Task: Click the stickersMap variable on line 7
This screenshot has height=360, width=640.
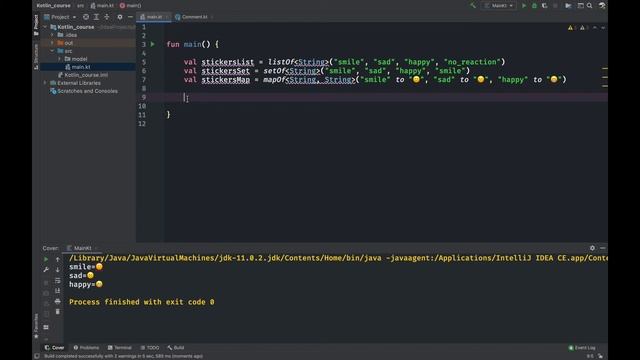Action: pyautogui.click(x=225, y=80)
